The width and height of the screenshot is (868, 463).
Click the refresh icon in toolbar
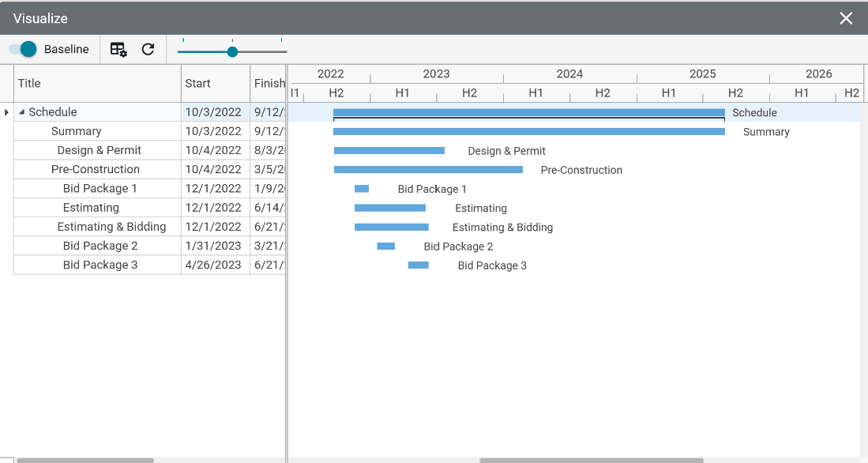pyautogui.click(x=148, y=50)
